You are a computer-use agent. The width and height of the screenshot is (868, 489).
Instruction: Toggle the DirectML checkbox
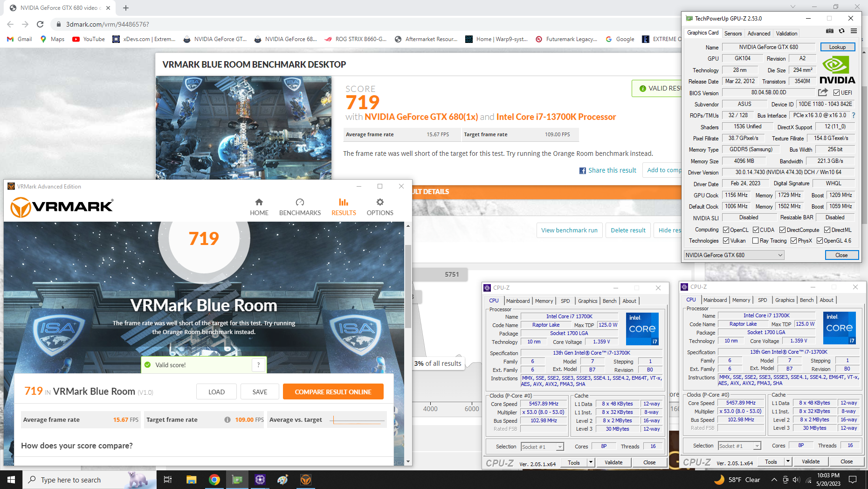tap(827, 230)
